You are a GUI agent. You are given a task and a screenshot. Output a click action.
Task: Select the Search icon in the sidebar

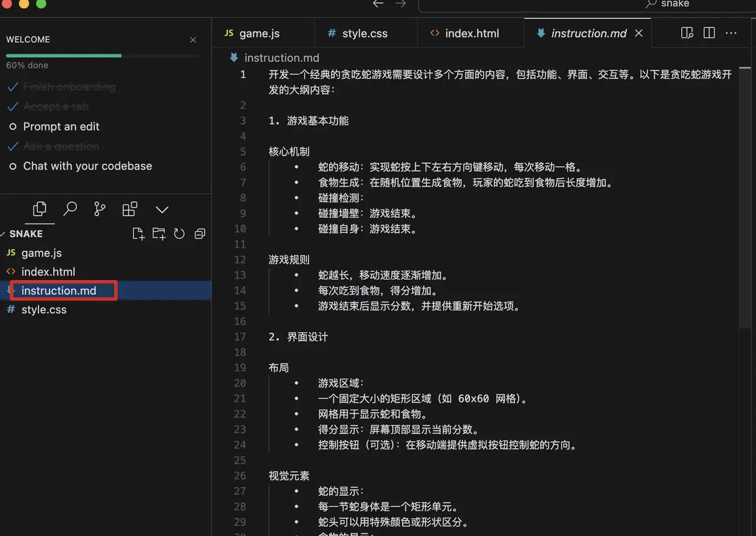click(x=70, y=209)
